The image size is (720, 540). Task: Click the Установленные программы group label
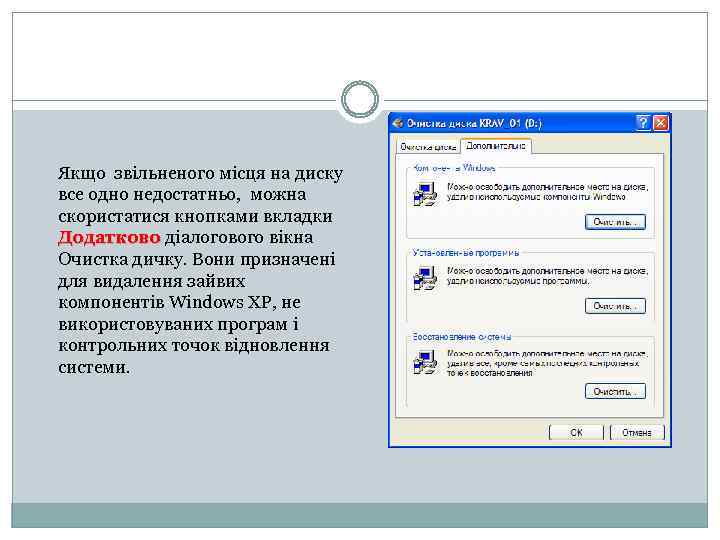point(466,253)
